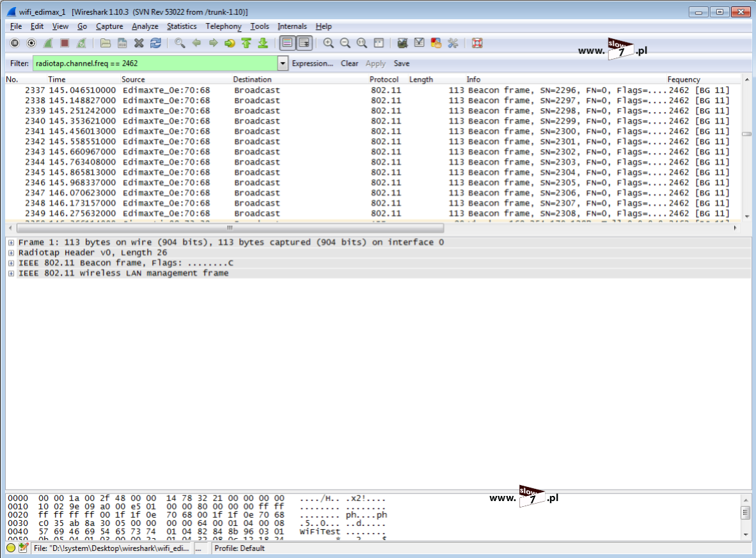Viewport: 756px width, 558px height.
Task: Click packet list scroll down arrow
Action: [x=746, y=216]
